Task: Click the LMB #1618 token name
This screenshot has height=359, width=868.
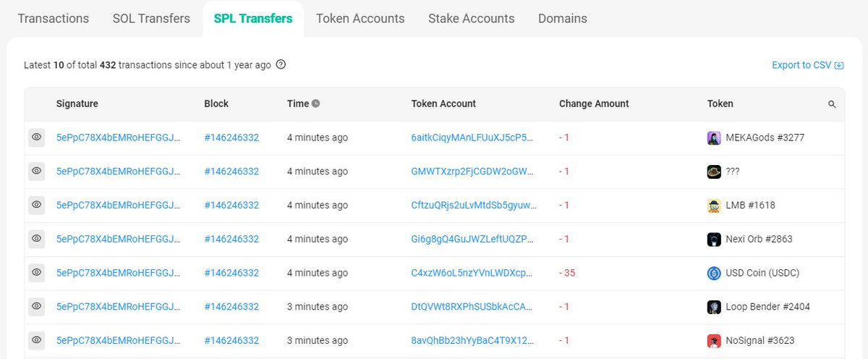Action: pyautogui.click(x=751, y=205)
